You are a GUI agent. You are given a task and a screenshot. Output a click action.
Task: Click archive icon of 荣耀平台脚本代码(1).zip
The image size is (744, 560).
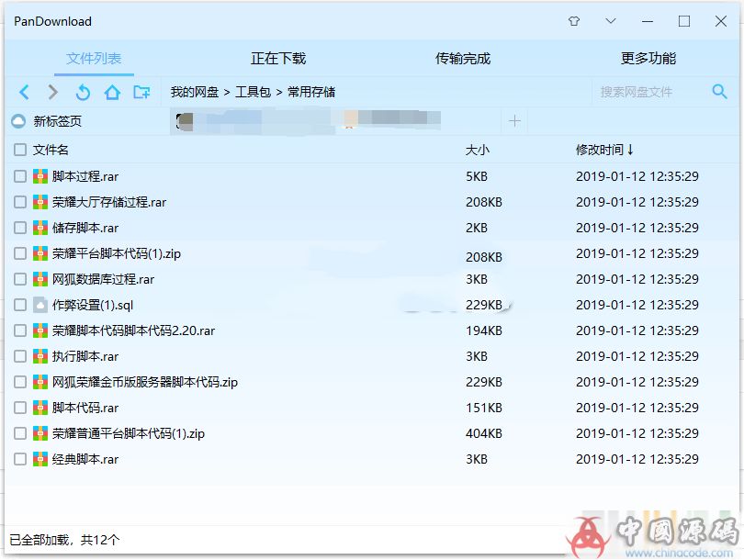pyautogui.click(x=40, y=253)
